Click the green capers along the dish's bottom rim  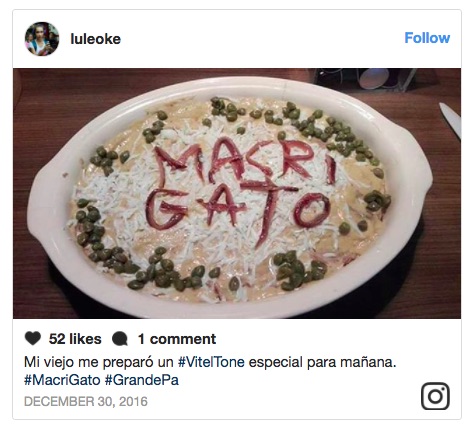(165, 270)
